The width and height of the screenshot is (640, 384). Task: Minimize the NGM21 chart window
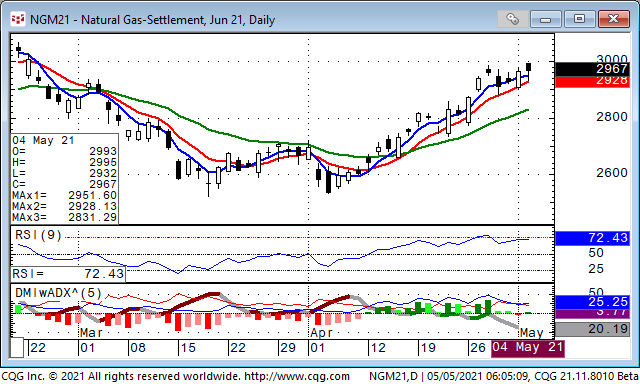click(546, 19)
